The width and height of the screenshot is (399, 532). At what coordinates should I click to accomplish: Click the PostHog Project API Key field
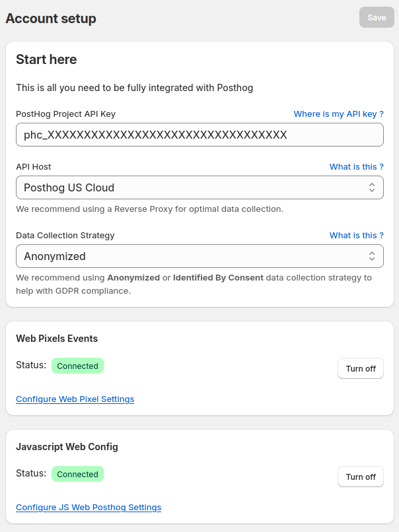tap(199, 135)
